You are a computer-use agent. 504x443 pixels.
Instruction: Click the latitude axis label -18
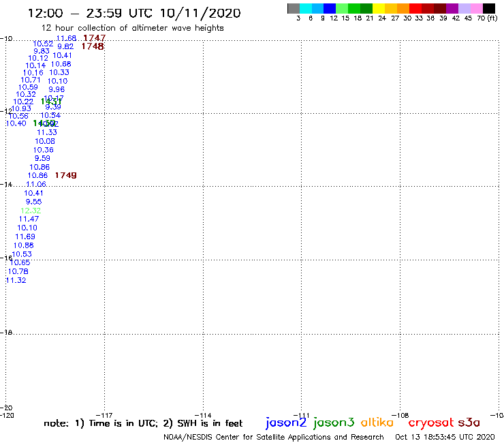coord(6,333)
